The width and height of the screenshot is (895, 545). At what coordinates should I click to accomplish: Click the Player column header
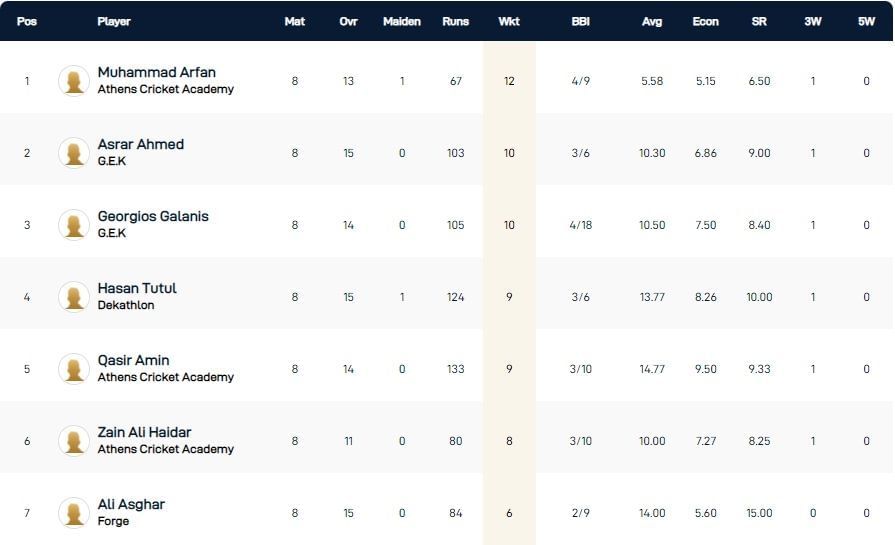click(x=114, y=21)
